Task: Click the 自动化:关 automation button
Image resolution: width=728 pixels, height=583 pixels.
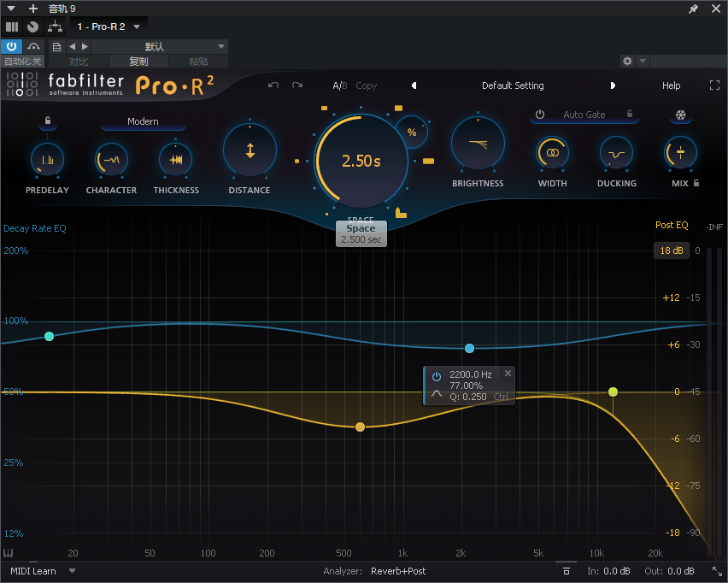Action: [22, 62]
